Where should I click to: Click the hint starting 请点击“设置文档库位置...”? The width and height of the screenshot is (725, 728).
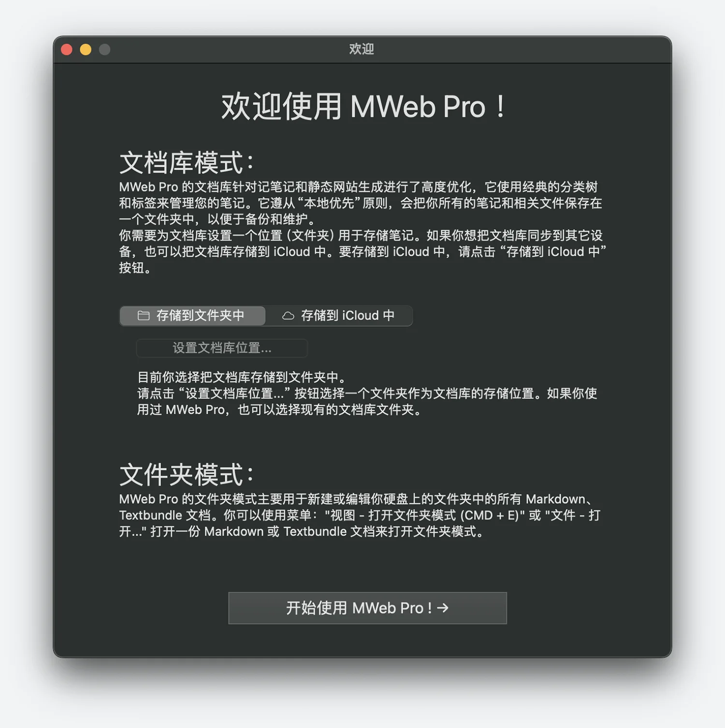tap(367, 401)
